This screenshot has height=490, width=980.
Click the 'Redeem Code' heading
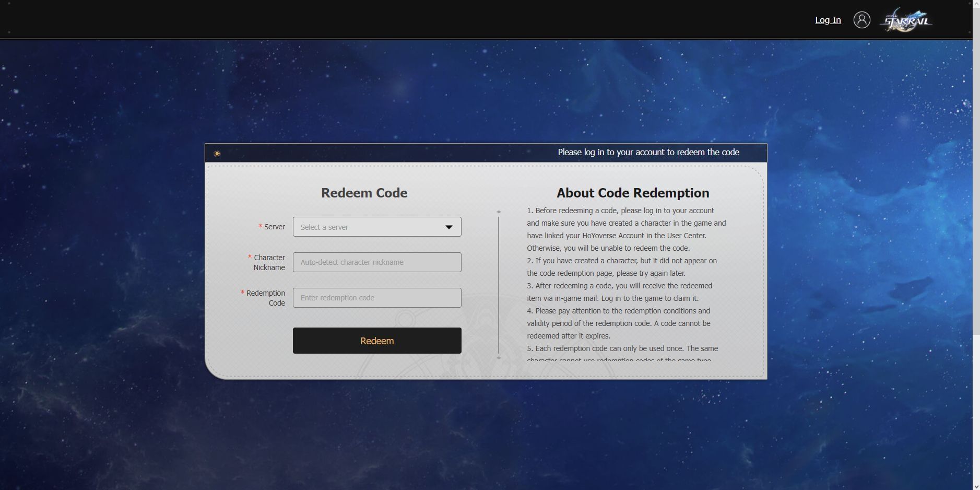pyautogui.click(x=364, y=193)
